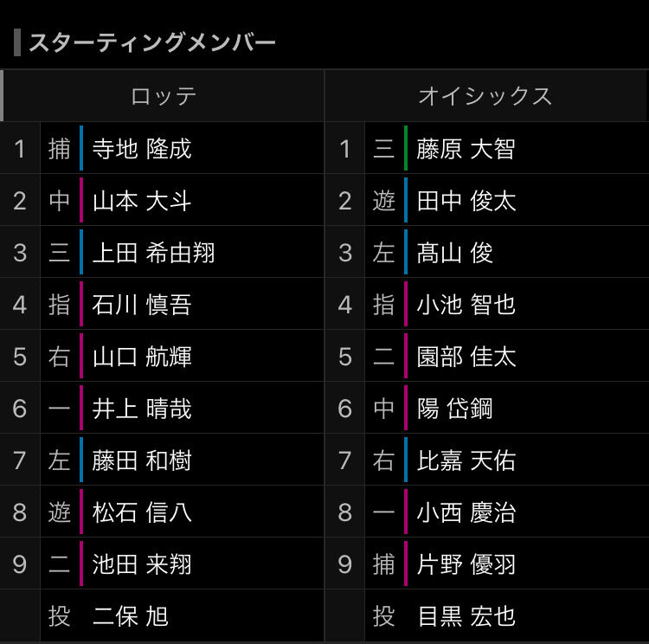Select 山本 大斗 in Lotte lineup
Screen dimensions: 649x644
(142, 201)
